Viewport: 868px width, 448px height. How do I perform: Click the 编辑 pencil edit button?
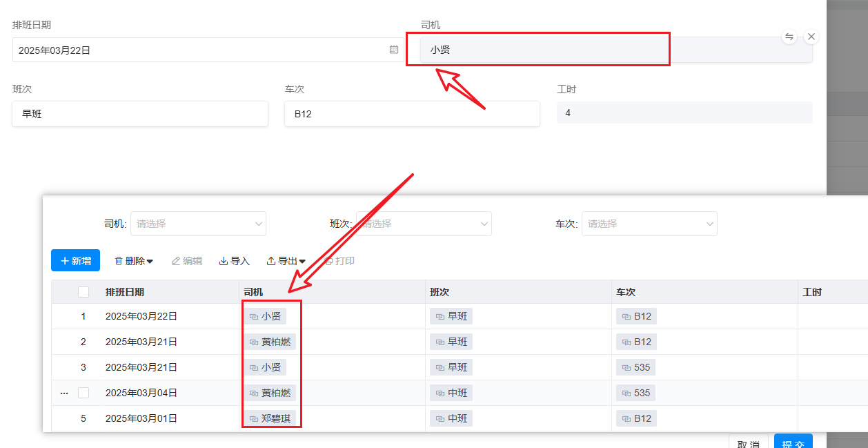pyautogui.click(x=187, y=261)
